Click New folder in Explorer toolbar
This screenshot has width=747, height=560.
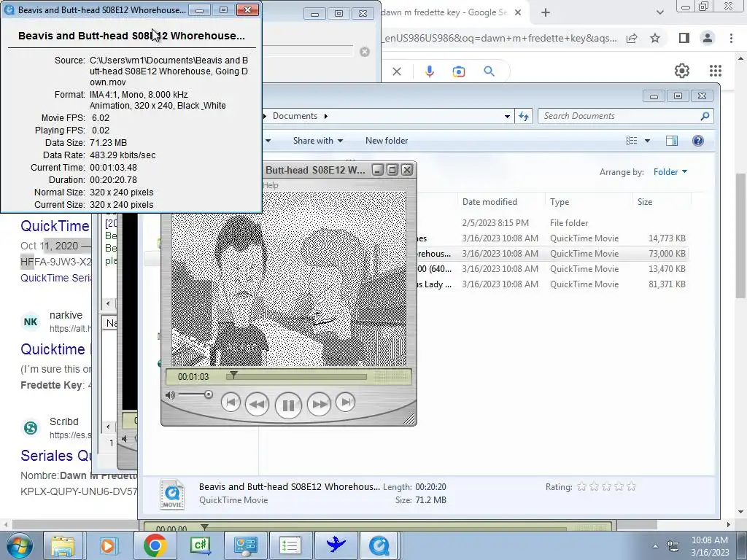[387, 141]
